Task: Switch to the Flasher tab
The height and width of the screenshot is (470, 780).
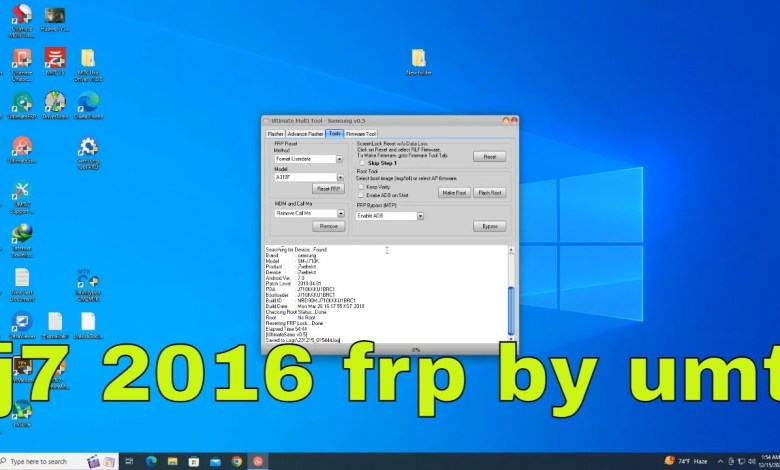Action: click(x=275, y=133)
